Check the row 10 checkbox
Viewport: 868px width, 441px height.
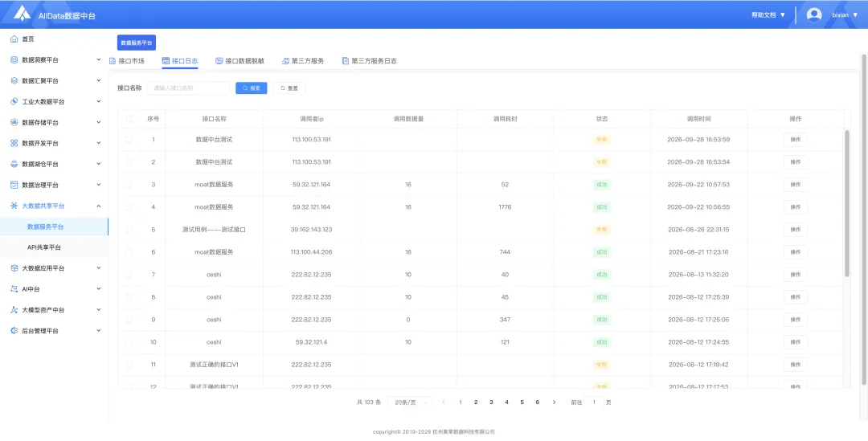[x=129, y=342]
